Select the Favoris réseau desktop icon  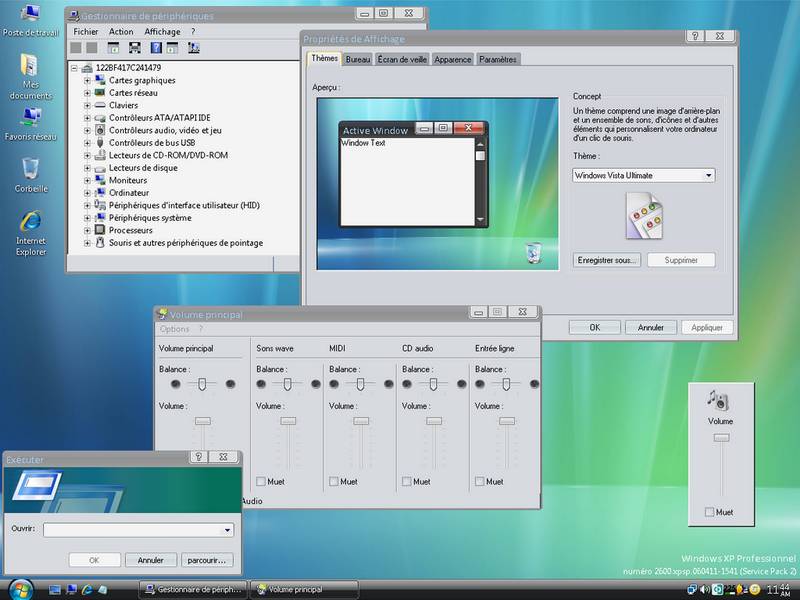tap(31, 118)
